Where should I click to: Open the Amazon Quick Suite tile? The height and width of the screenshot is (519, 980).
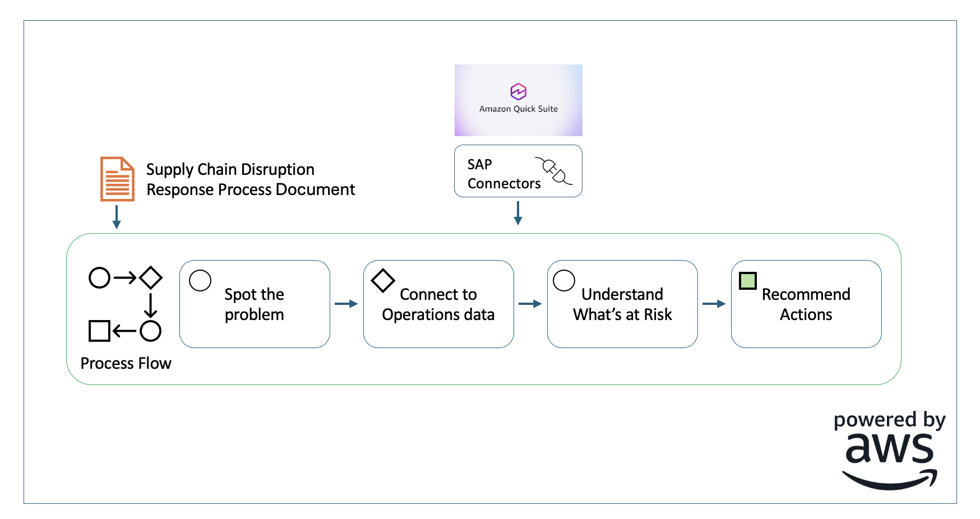[x=518, y=100]
